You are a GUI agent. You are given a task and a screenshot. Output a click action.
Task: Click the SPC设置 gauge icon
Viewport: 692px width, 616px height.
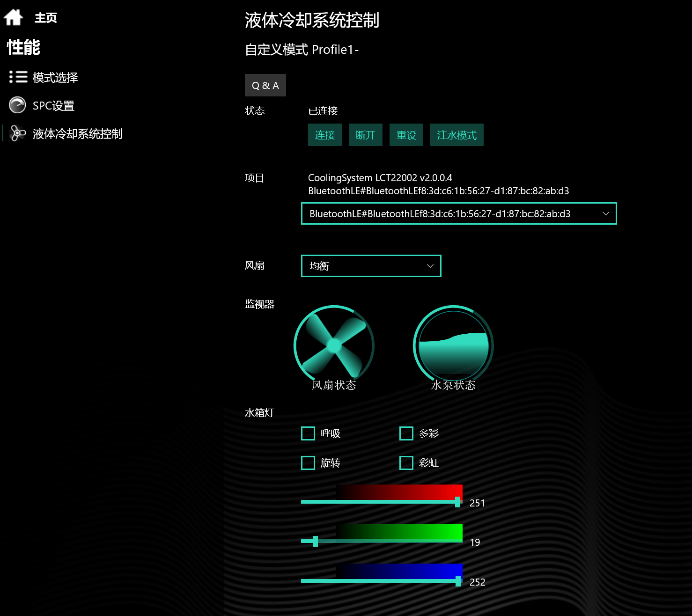click(17, 105)
